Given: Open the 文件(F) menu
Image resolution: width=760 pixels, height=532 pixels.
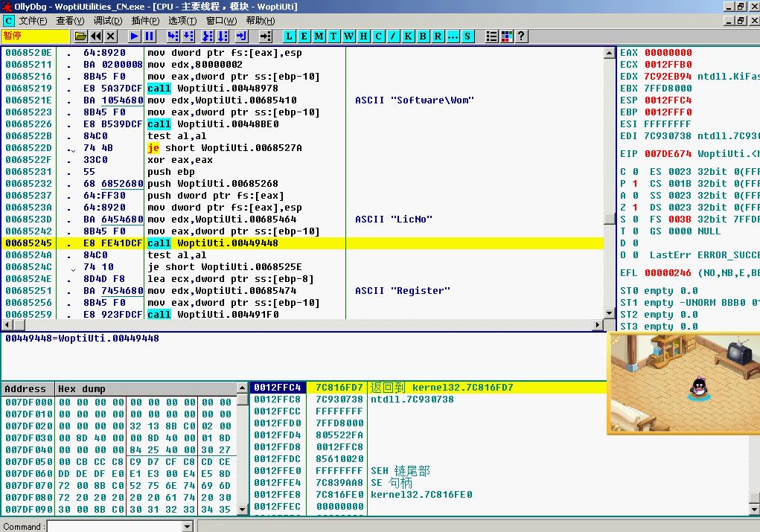Looking at the screenshot, I should point(33,21).
